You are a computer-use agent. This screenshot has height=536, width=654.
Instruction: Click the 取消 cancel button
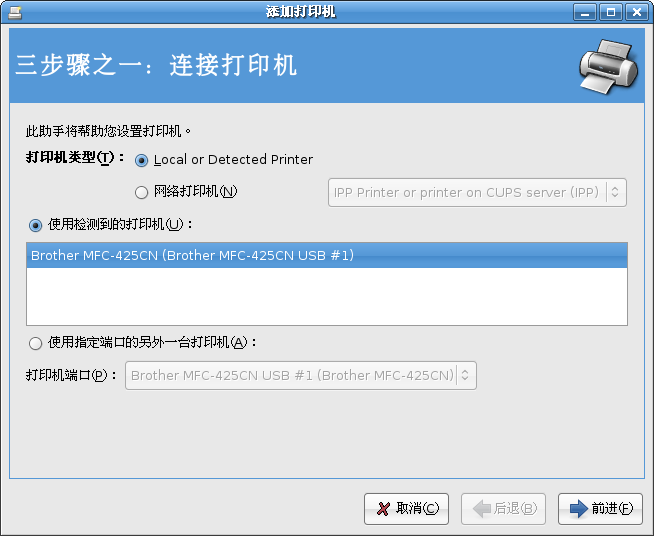point(406,508)
